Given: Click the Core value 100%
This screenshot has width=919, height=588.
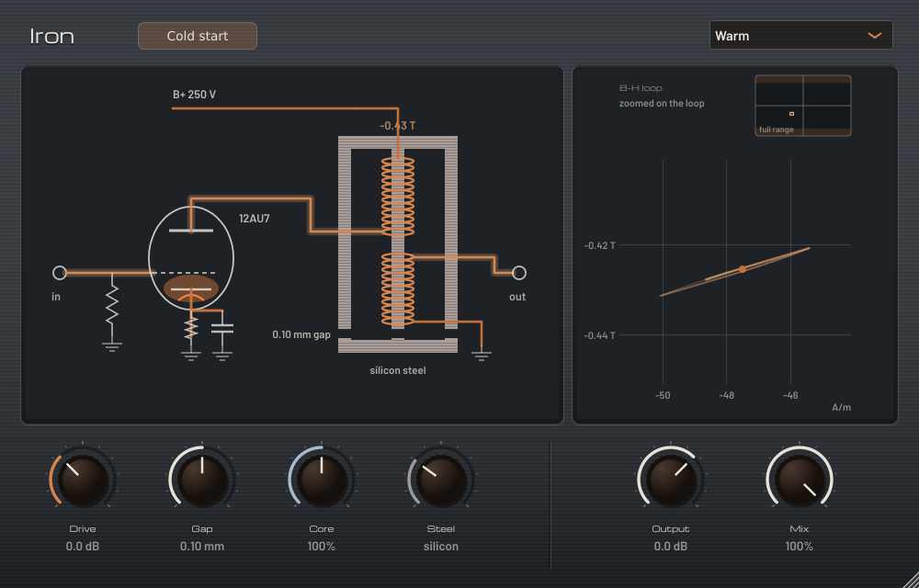Looking at the screenshot, I should pos(322,547).
